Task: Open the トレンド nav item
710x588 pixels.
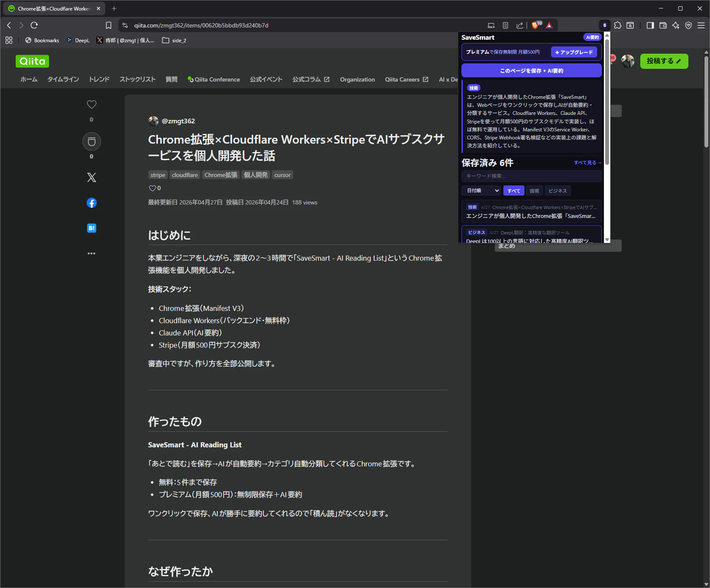Action: tap(99, 79)
